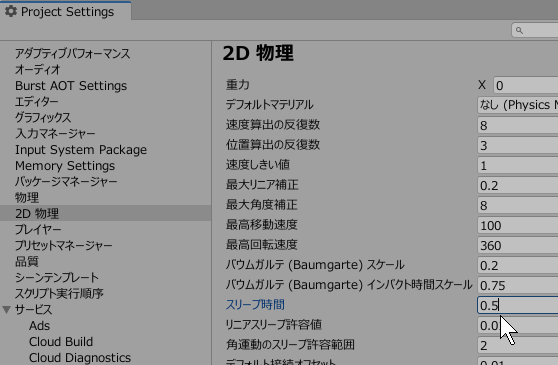The image size is (558, 365).
Task: Open 品質 settings category
Action: pos(27,261)
